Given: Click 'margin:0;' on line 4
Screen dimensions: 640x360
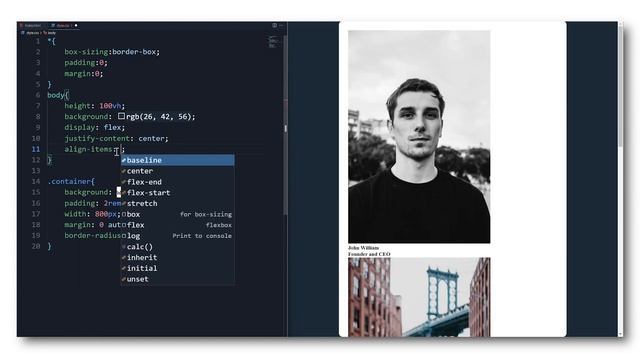Looking at the screenshot, I should [x=84, y=73].
